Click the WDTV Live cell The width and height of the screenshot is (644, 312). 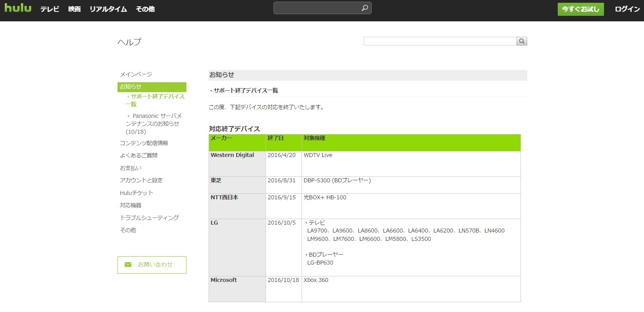[x=411, y=164]
